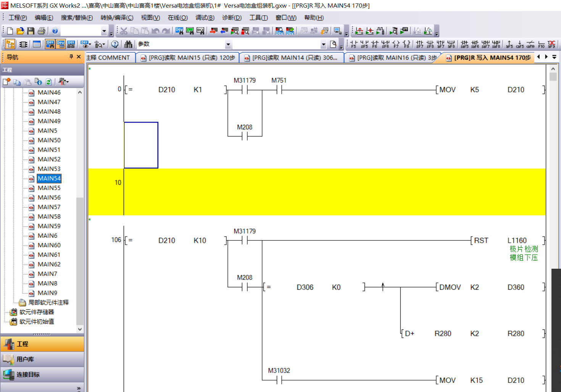Insert application instruction with F8 icon
The width and height of the screenshot is (561, 392).
(406, 44)
